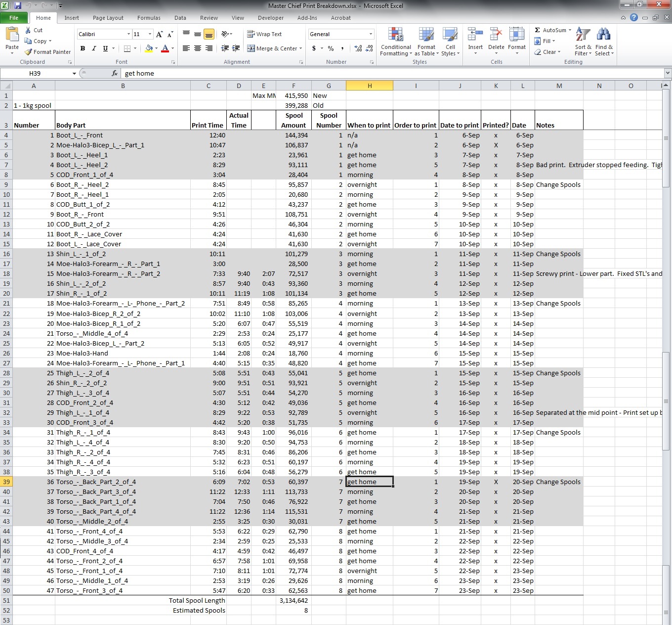Click the Insert Function fx icon
Image resolution: width=672 pixels, height=625 pixels.
(115, 73)
